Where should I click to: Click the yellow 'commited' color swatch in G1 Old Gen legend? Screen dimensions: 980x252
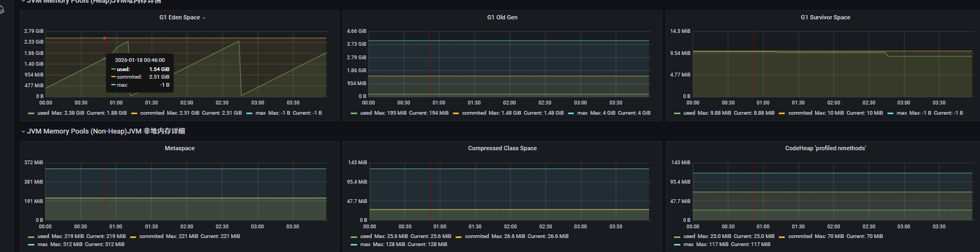click(x=456, y=114)
